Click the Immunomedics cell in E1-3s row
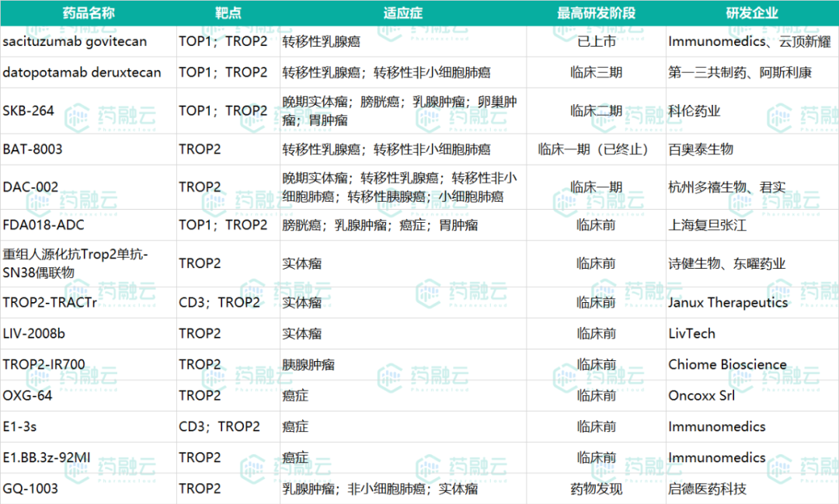 [752, 427]
